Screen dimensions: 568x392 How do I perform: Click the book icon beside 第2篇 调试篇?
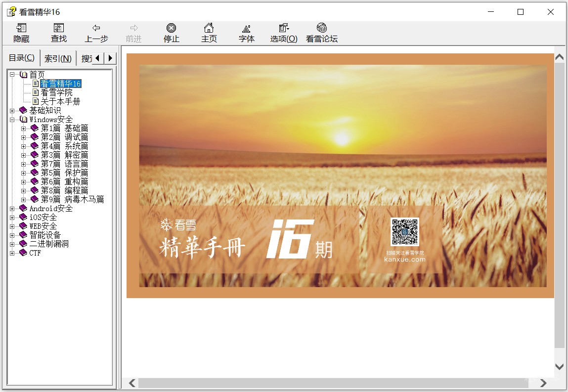35,137
